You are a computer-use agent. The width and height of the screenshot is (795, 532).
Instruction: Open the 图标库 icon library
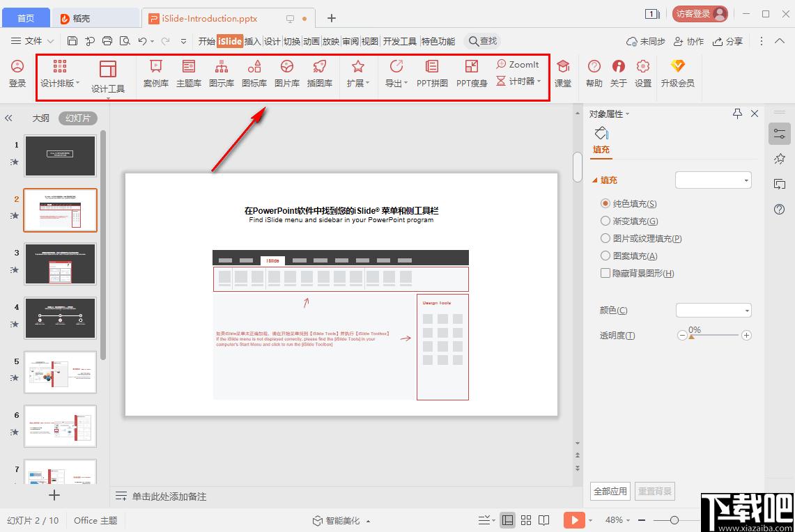coord(254,73)
